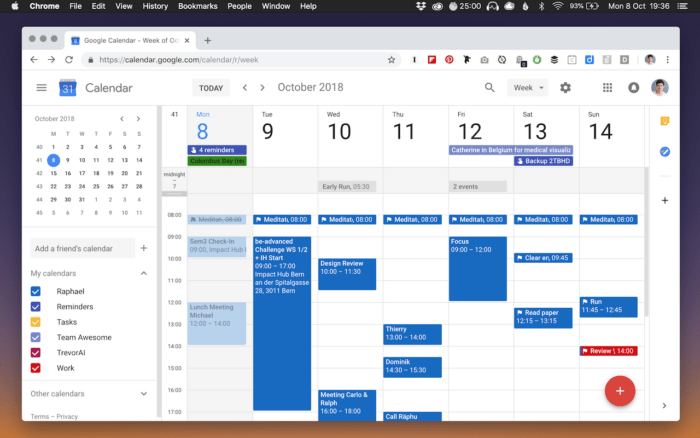Screen dimensions: 700x438
Task: Bookmark page with the star icon
Action: (x=392, y=60)
